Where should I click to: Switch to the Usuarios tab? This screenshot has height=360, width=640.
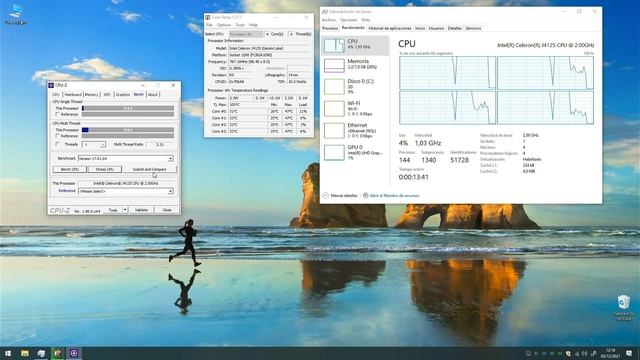pos(436,28)
